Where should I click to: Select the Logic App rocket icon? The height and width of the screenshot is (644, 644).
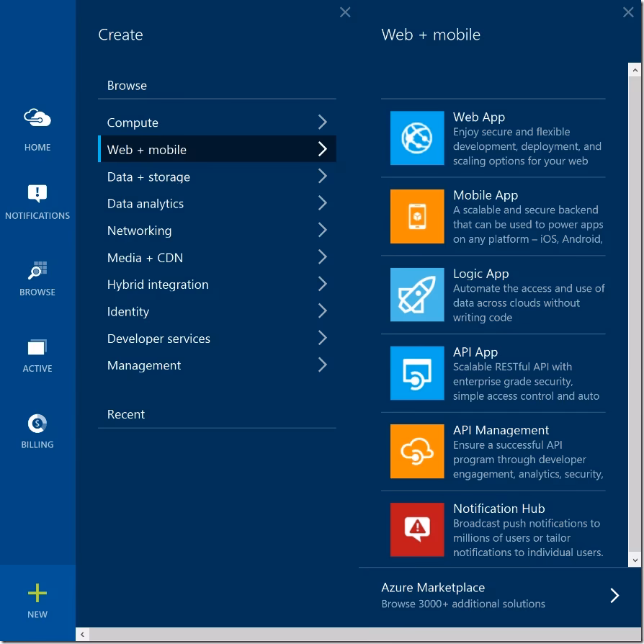coord(417,295)
